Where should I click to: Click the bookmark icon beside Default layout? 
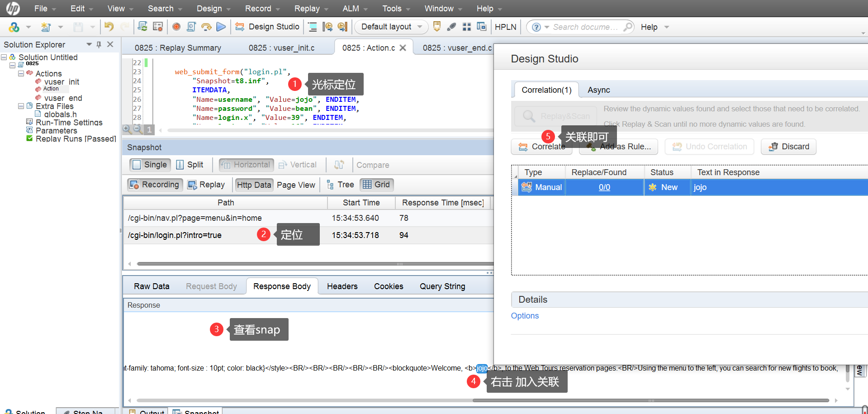point(437,27)
